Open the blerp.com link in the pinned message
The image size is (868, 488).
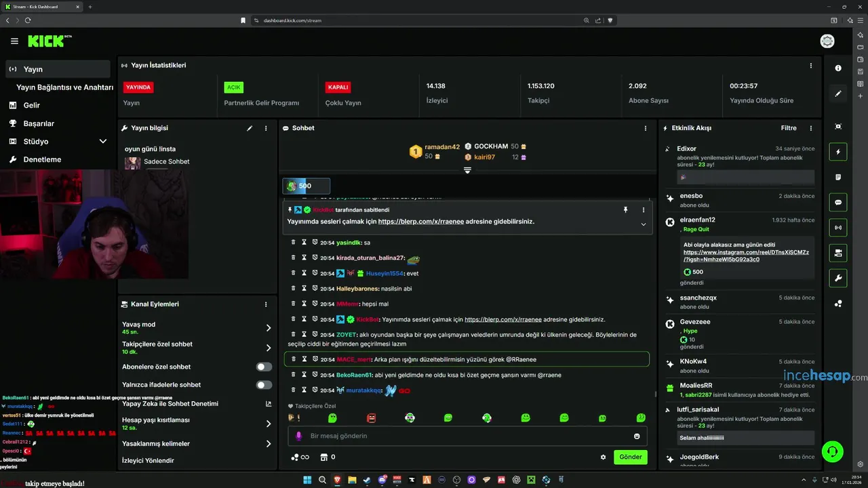421,222
